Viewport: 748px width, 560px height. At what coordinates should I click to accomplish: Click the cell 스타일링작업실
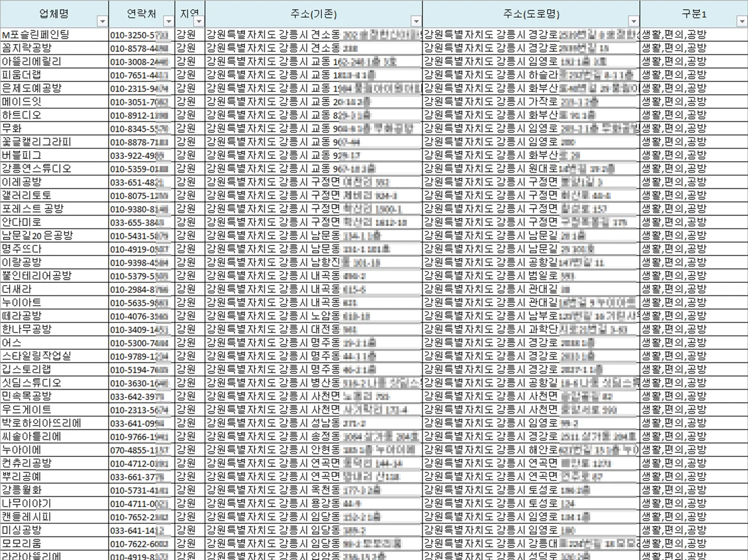(x=54, y=356)
